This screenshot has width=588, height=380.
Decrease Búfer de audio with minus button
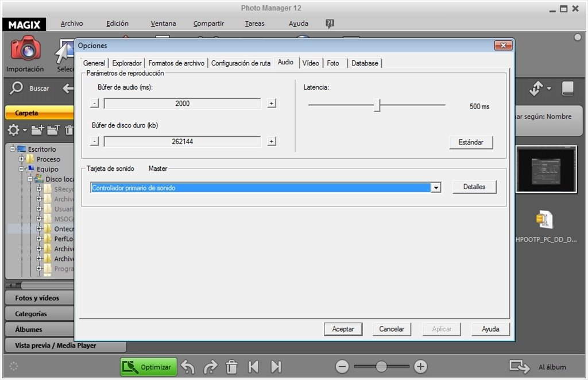[x=95, y=103]
